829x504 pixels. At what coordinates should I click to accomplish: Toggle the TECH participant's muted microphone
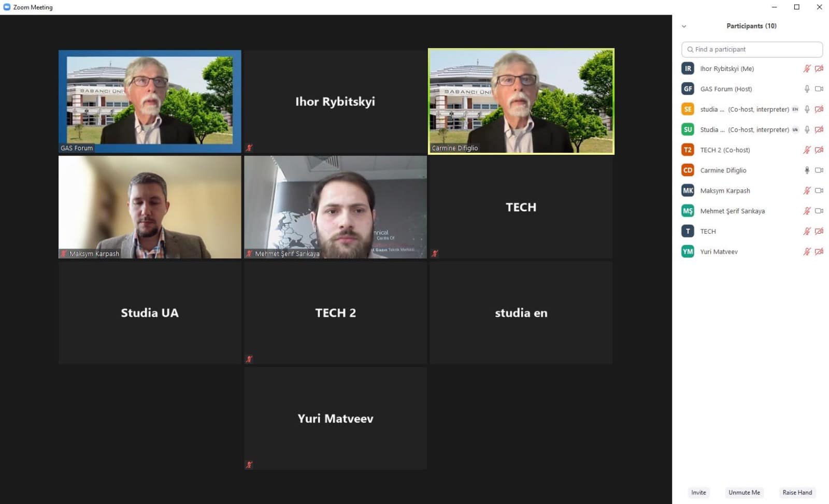point(807,232)
